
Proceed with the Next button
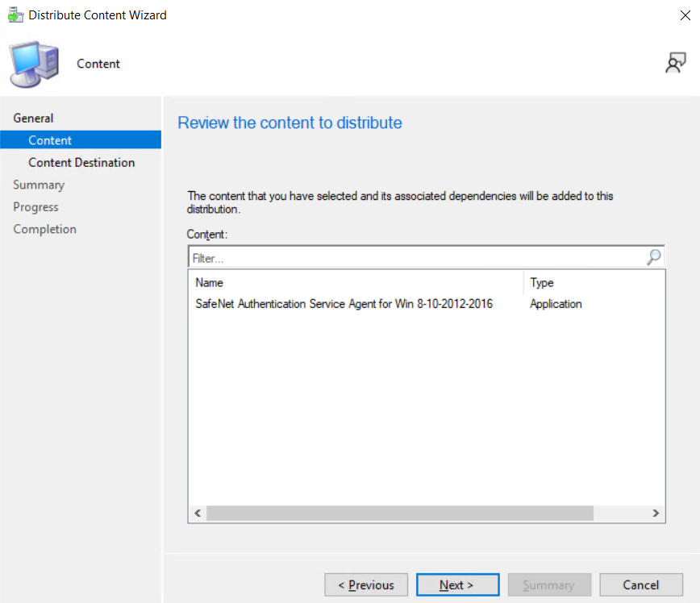[457, 584]
